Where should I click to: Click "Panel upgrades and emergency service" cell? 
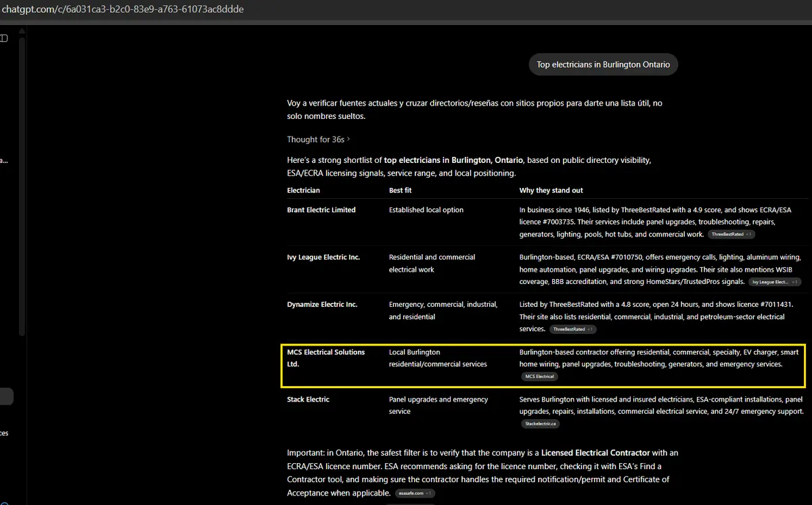click(438, 406)
